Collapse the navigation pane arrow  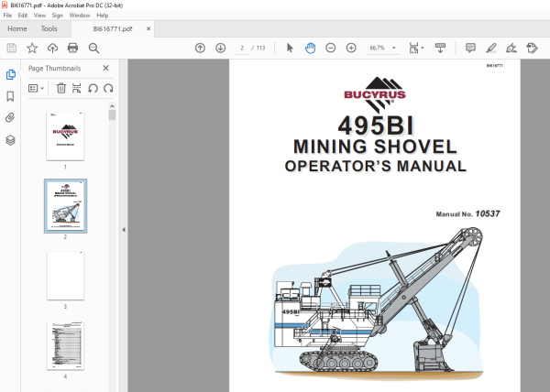click(124, 230)
